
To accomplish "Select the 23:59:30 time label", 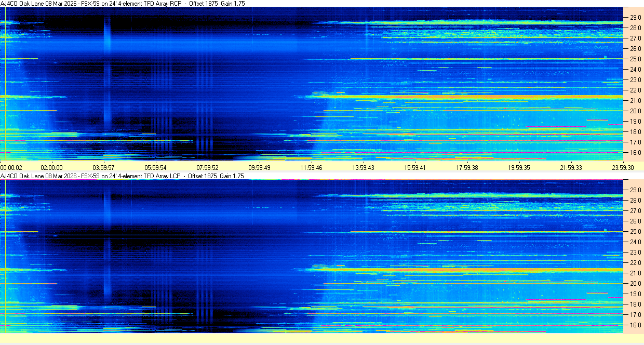I will point(623,167).
